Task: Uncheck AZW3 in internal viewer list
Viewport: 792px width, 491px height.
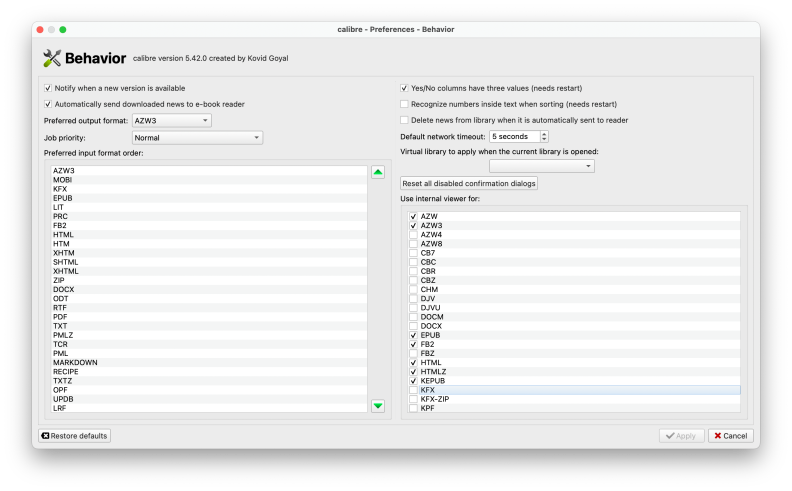Action: 413,225
